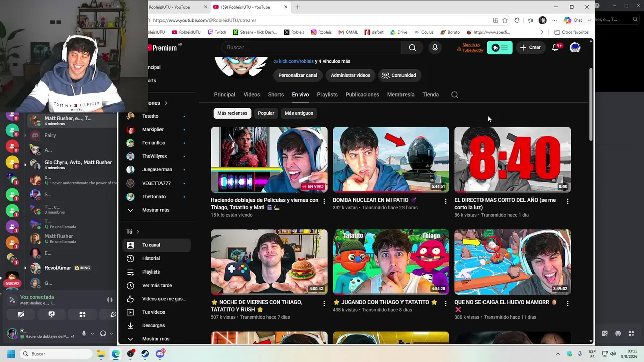Screen dimensions: 644x362
Task: Open the YouTube account avatar menu
Action: pyautogui.click(x=575, y=47)
